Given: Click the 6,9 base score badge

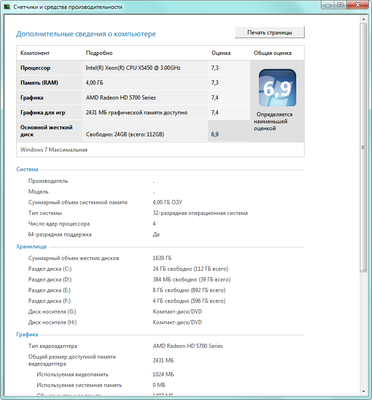Looking at the screenshot, I should pos(277,88).
